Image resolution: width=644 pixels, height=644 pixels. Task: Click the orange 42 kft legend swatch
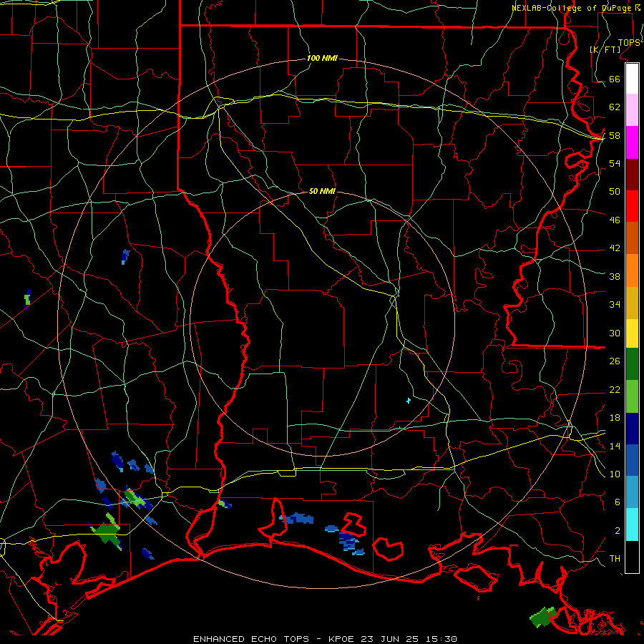[632, 270]
